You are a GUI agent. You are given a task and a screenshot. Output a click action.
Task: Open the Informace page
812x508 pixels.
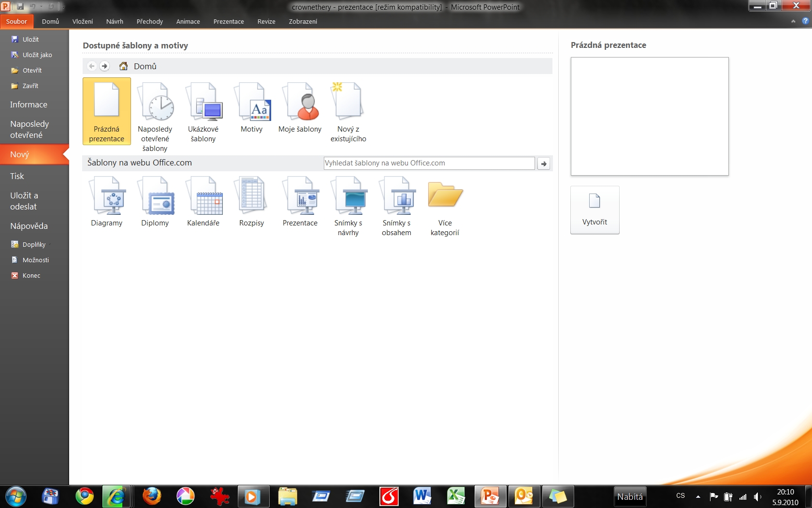[34, 105]
